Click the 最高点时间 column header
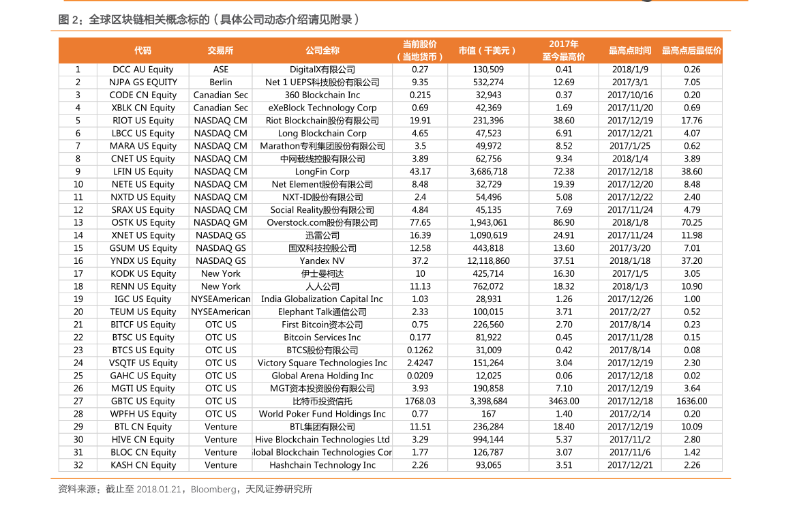Image resolution: width=812 pixels, height=508 pixels. pos(629,50)
